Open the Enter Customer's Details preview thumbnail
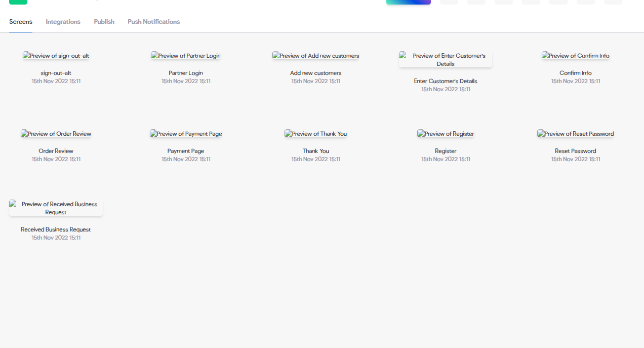 pos(446,60)
